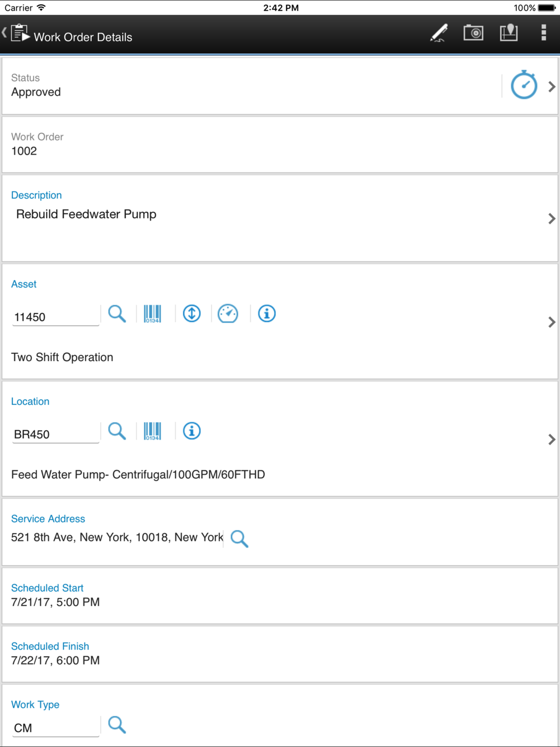Start the timer stopwatch icon in Status
Screen dimensions: 560x747
[x=524, y=85]
